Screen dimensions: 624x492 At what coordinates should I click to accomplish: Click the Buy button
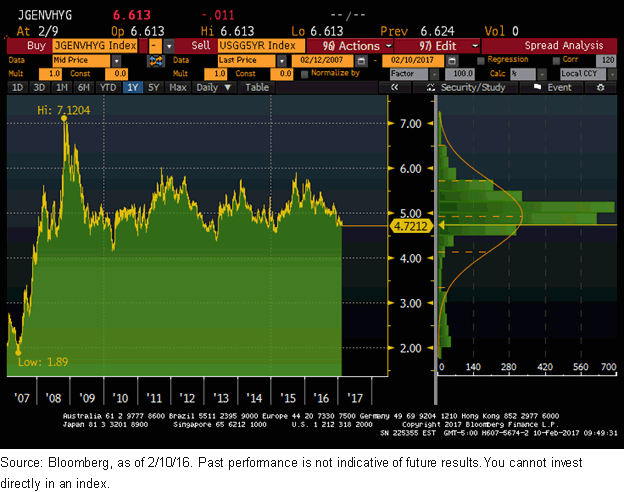click(x=29, y=46)
